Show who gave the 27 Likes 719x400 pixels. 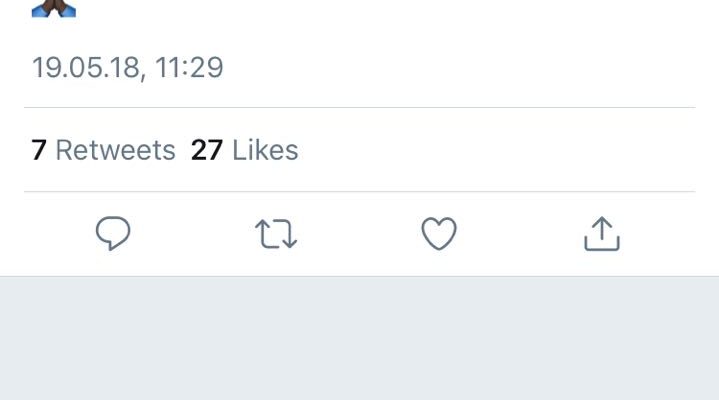(244, 150)
